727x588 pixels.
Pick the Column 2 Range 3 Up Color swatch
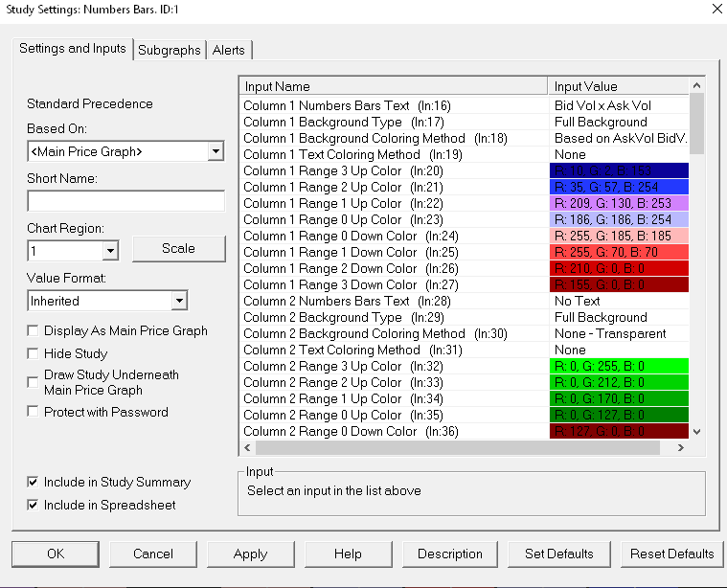click(x=619, y=366)
